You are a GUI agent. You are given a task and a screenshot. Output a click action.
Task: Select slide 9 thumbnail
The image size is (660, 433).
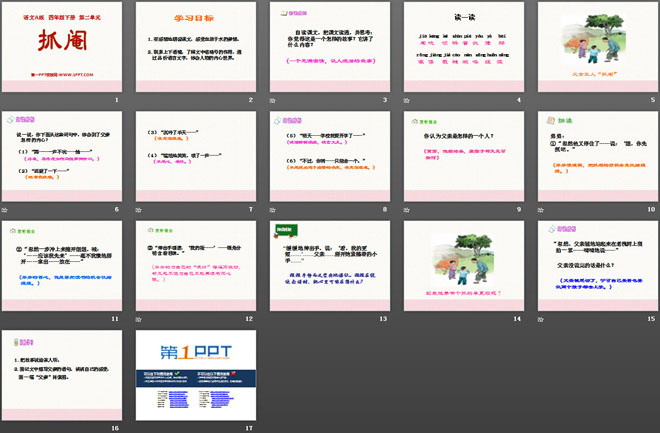464,156
